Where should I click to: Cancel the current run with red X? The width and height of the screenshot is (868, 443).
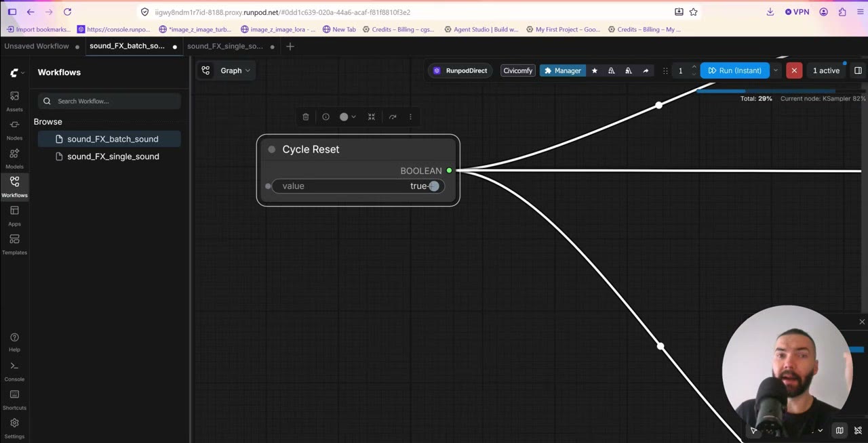point(794,70)
